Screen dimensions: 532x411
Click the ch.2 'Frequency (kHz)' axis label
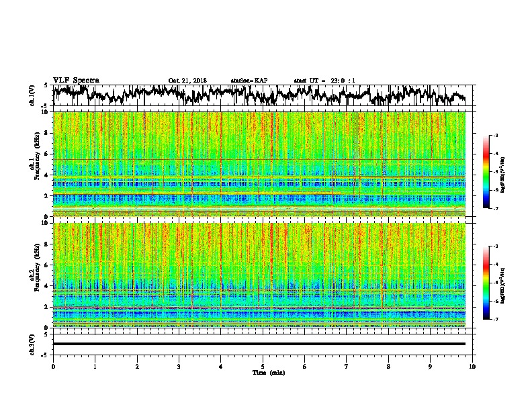coord(37,267)
